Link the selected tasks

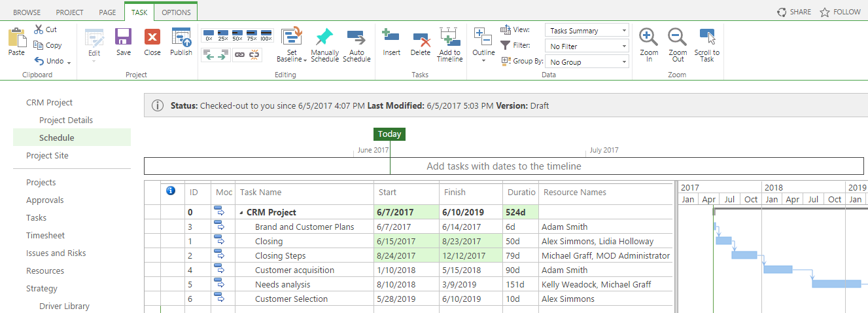pyautogui.click(x=240, y=56)
